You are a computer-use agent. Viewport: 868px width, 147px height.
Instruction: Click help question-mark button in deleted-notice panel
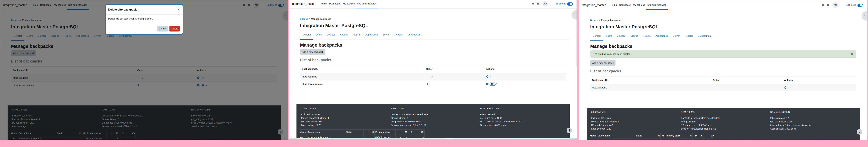tap(859, 132)
